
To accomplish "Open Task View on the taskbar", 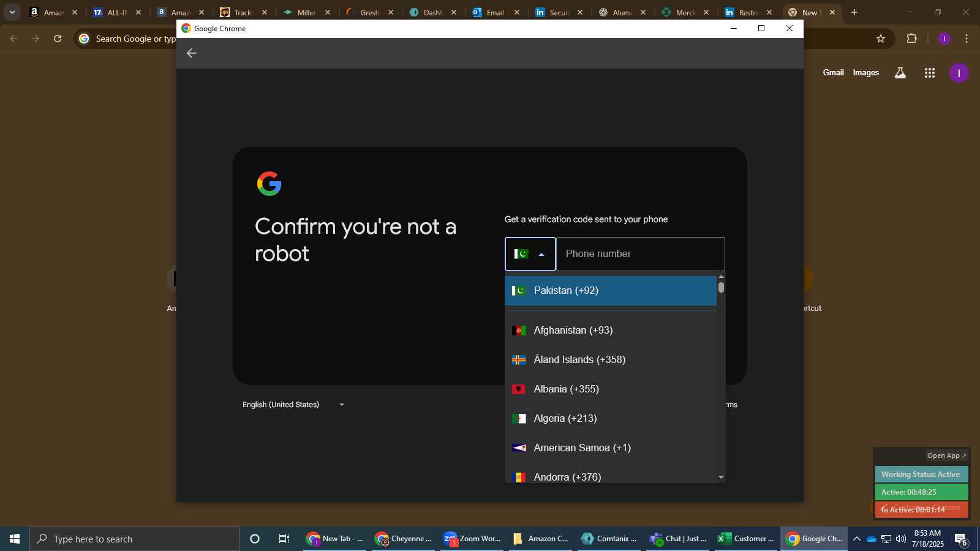I will (x=284, y=539).
